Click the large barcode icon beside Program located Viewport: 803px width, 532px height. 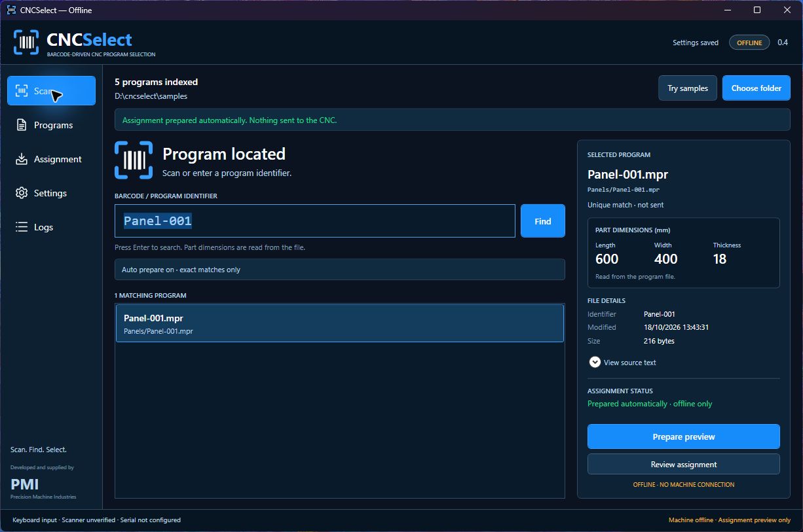click(x=134, y=160)
